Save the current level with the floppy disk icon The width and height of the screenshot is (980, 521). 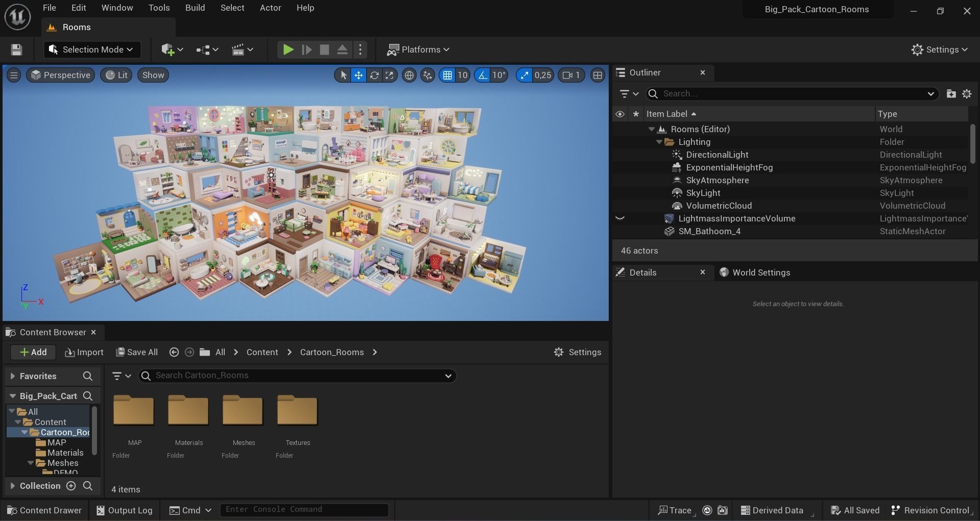[x=16, y=49]
